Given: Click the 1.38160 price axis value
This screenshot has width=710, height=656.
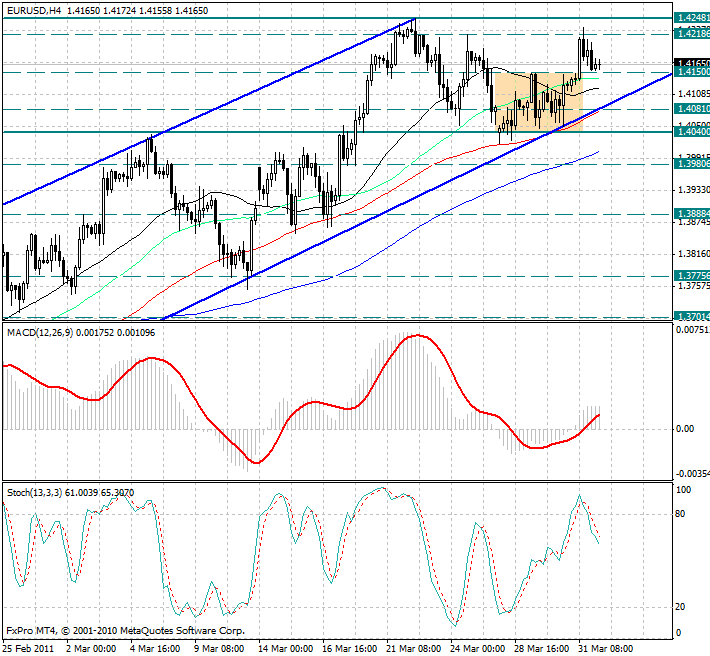Looking at the screenshot, I should [693, 254].
